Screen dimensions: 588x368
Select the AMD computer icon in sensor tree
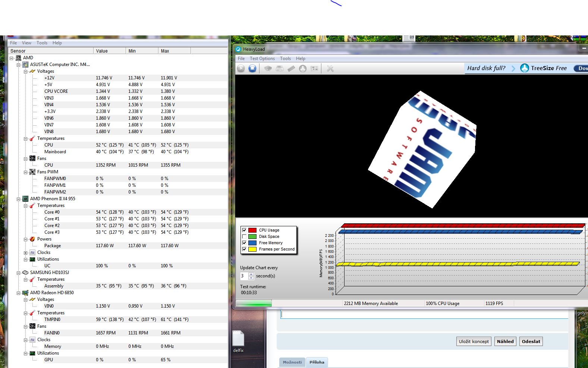click(x=18, y=58)
